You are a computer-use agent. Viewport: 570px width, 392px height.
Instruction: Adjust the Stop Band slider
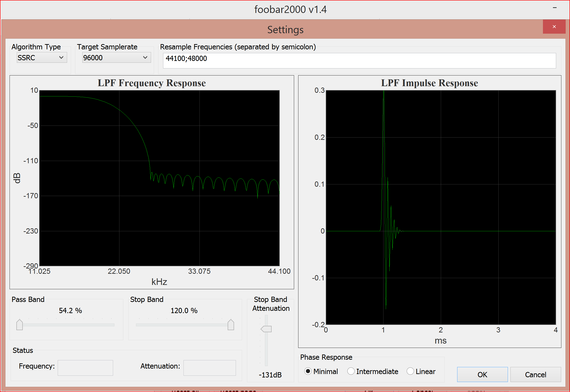pos(231,325)
